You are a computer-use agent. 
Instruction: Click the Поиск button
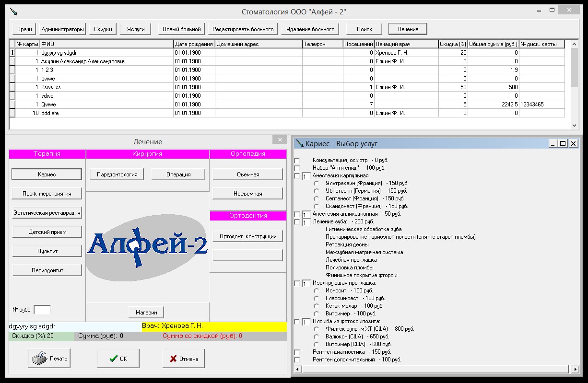pos(365,29)
